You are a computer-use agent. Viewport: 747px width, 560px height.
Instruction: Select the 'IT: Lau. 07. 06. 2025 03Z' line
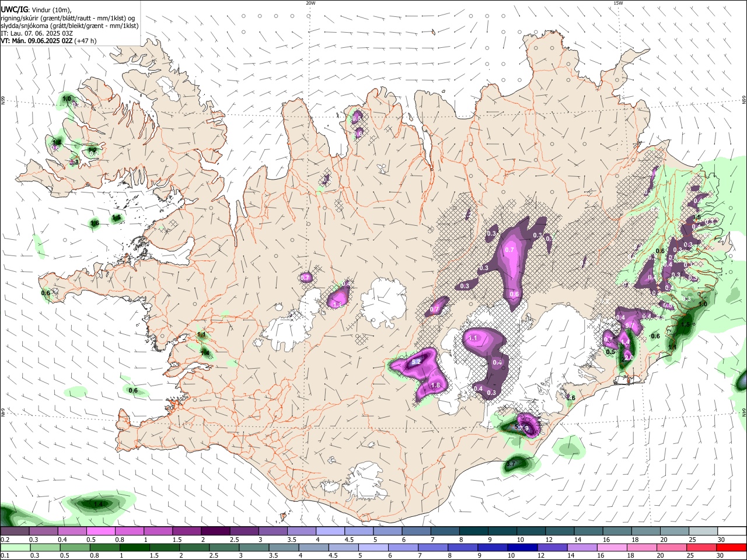(37, 33)
